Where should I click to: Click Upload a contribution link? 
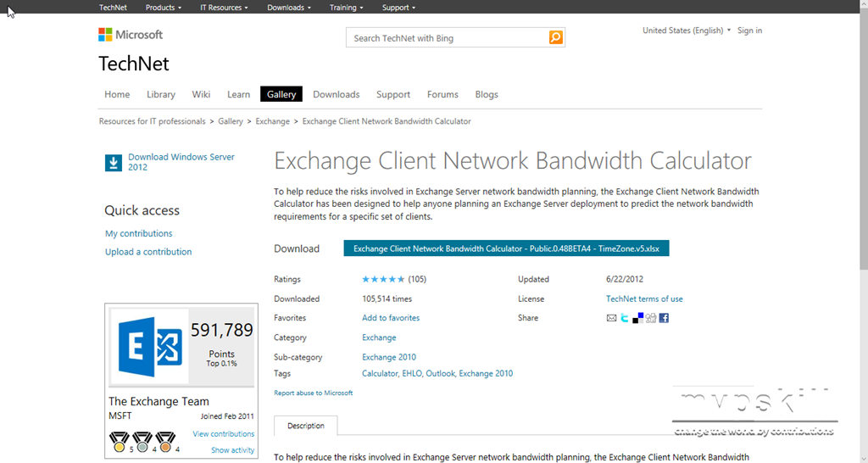point(148,252)
